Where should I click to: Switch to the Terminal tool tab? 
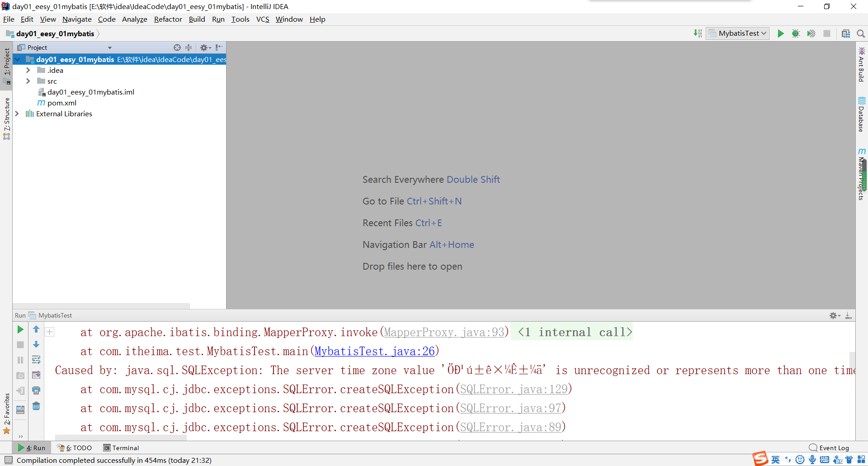tap(121, 448)
